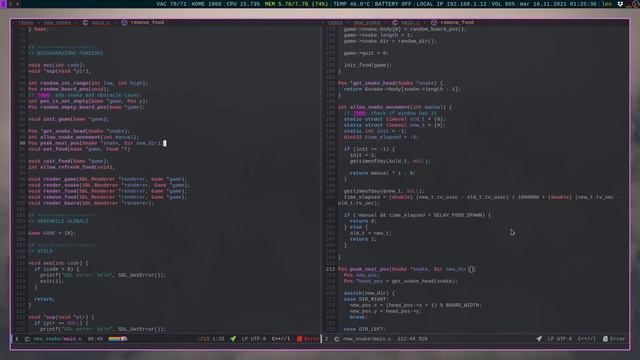This screenshot has width=640, height=360.
Task: Click the green rocket icon in left statusline
Action: pyautogui.click(x=233, y=339)
